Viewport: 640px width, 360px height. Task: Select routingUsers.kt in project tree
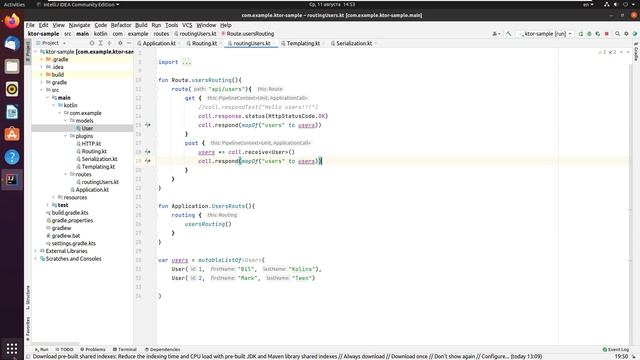[100, 182]
